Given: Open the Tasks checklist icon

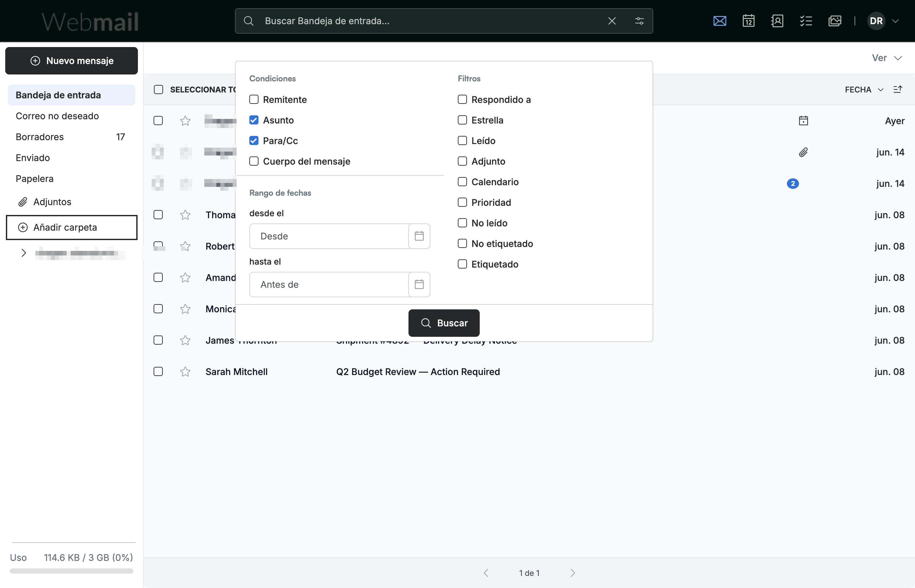Looking at the screenshot, I should point(806,21).
